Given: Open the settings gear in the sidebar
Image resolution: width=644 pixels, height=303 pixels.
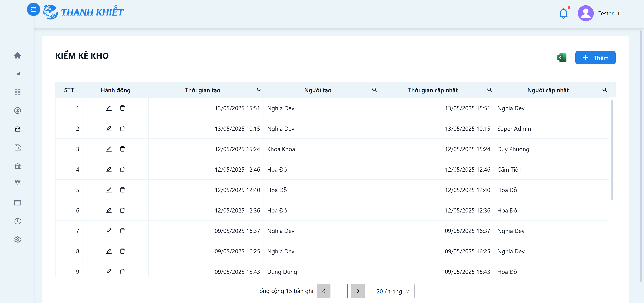Looking at the screenshot, I should pos(17,239).
